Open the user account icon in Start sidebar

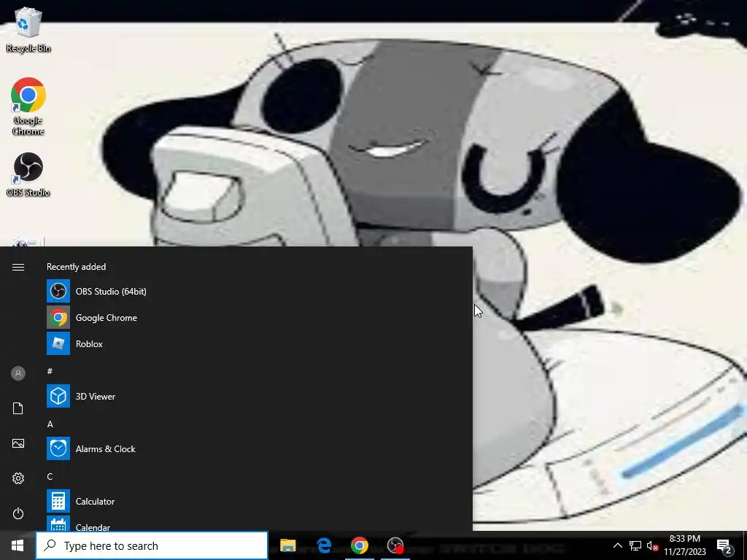[18, 373]
